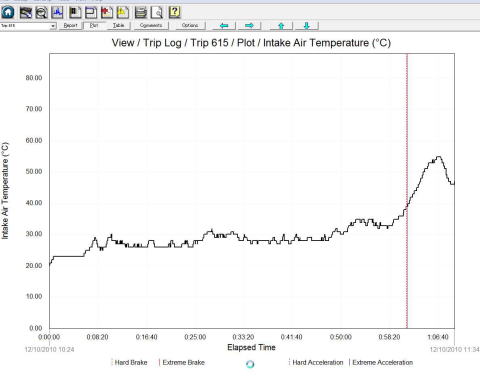Click the blue Home icon

(8, 12)
